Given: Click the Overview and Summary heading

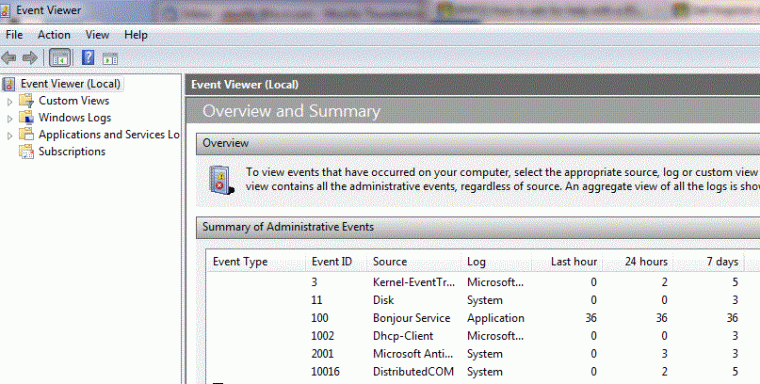Looking at the screenshot, I should click(x=291, y=111).
